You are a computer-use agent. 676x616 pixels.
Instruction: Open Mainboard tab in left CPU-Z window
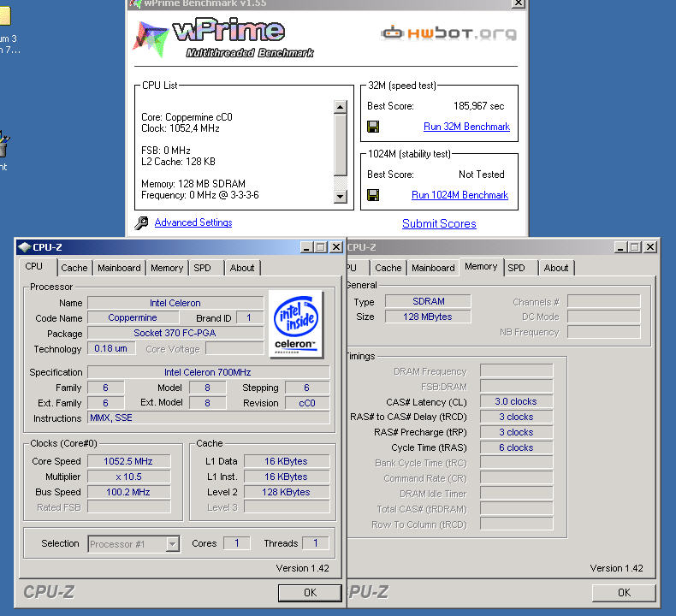tap(119, 268)
